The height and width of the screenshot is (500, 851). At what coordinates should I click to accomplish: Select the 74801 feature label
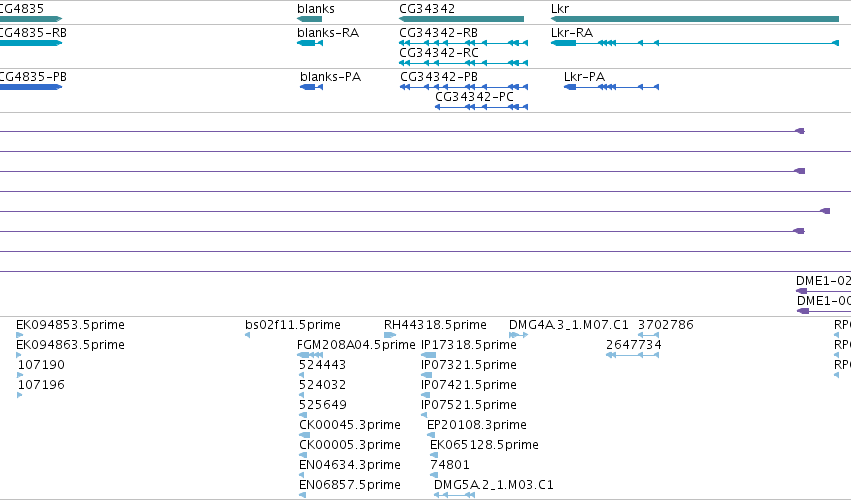(450, 465)
